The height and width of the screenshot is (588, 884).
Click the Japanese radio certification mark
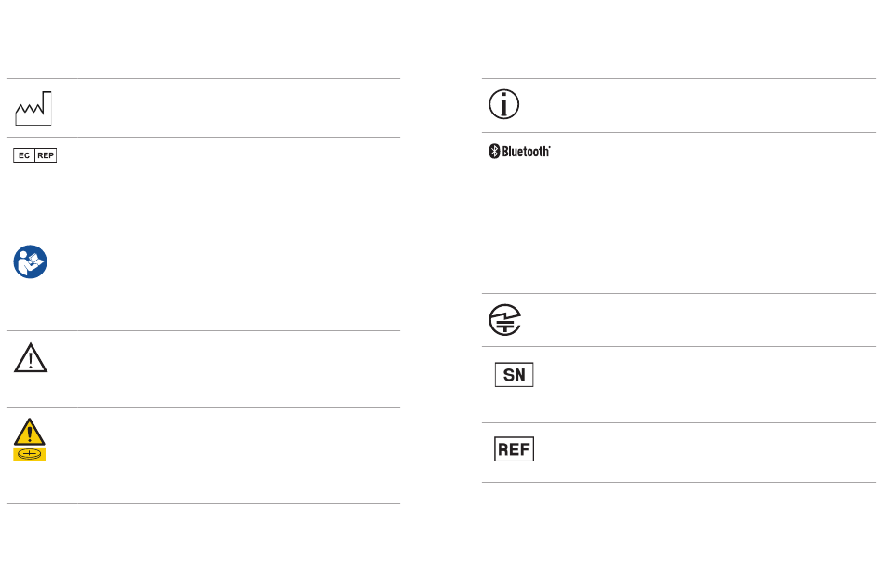point(504,320)
